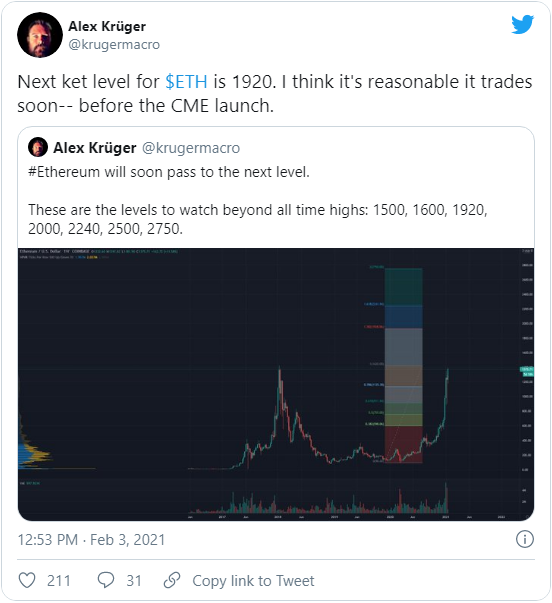Click the Fibonacci colored band on chart
552x603 pixels.
pyautogui.click(x=404, y=365)
